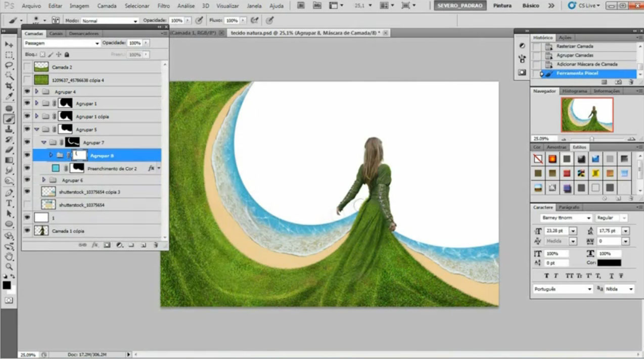Select the Crop tool
This screenshot has height=359, width=644.
click(x=9, y=86)
